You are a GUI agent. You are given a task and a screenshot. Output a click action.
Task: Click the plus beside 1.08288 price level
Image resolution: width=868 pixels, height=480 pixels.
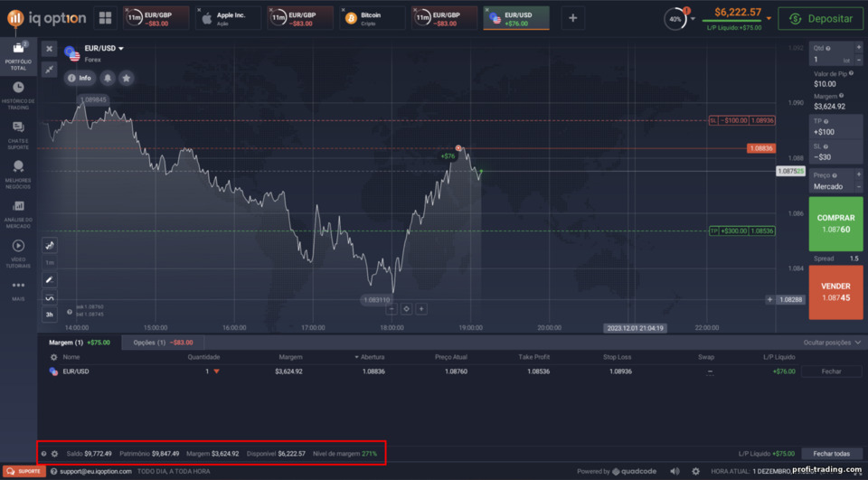(770, 299)
